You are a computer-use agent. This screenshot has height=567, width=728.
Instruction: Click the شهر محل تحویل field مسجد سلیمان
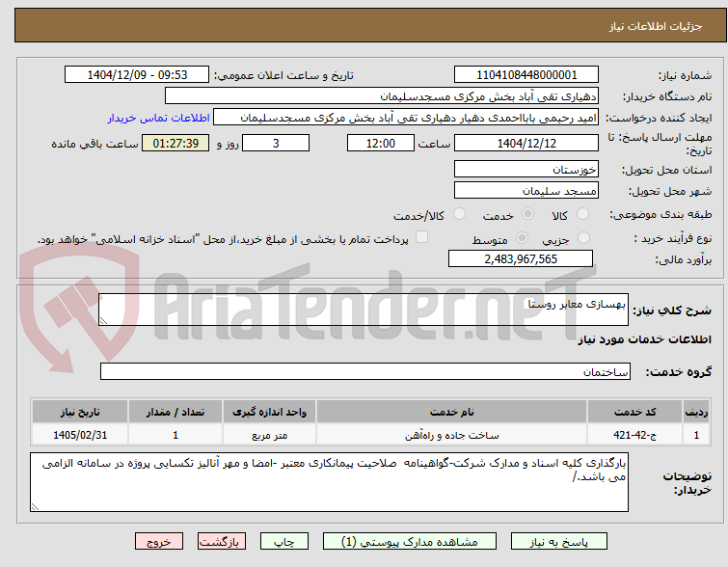526,190
